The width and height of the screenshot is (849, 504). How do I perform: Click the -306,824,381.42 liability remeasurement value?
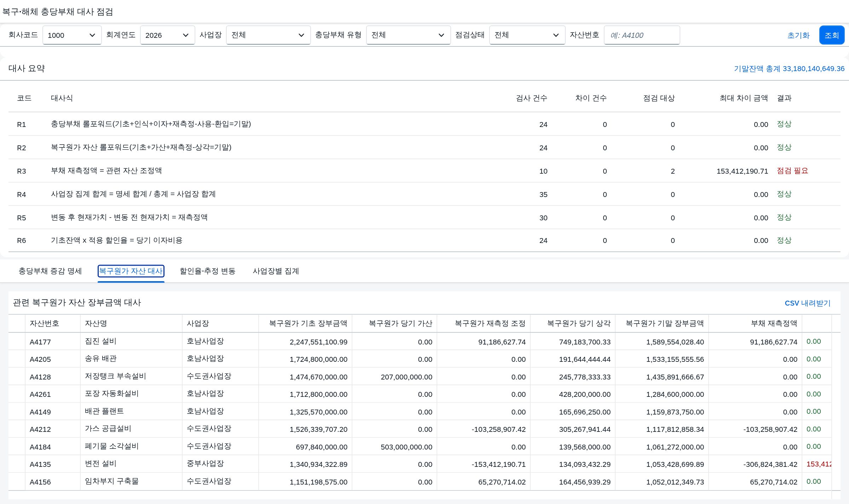pos(770,464)
